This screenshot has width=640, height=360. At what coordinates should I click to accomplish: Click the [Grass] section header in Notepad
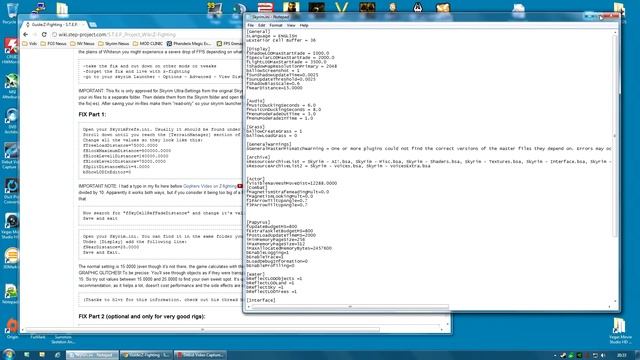(x=255, y=127)
